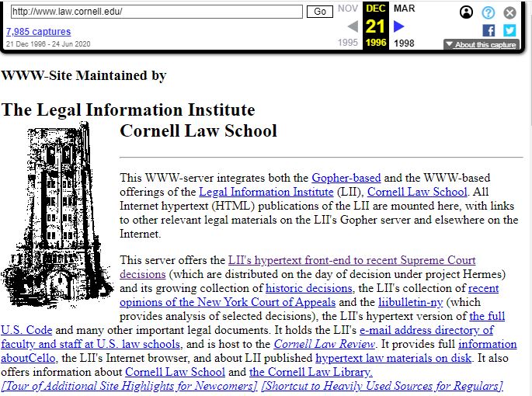Share this capture on Twitter
The image size is (532, 396).
point(509,30)
